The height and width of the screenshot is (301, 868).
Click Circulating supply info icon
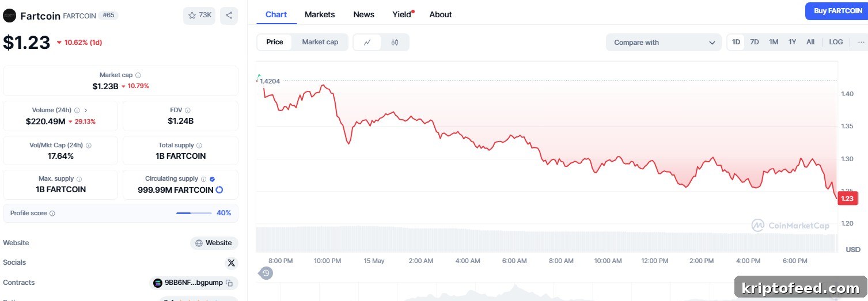tap(203, 179)
